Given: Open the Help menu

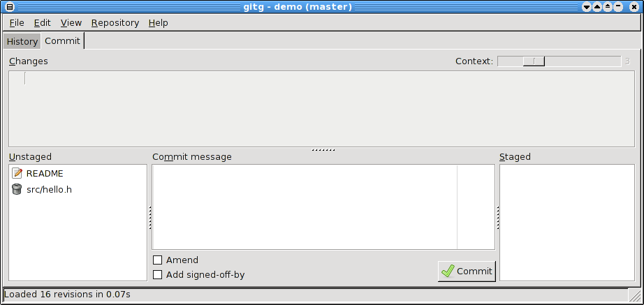Looking at the screenshot, I should click(x=158, y=22).
